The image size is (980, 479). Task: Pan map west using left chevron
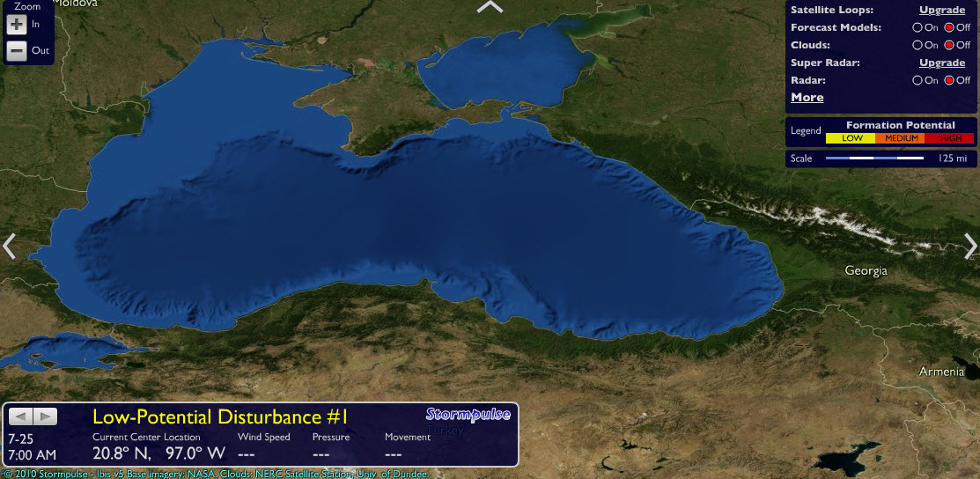(9, 247)
